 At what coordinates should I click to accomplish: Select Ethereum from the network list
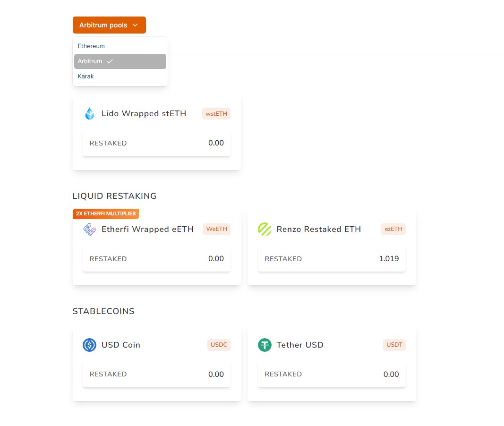pos(120,46)
